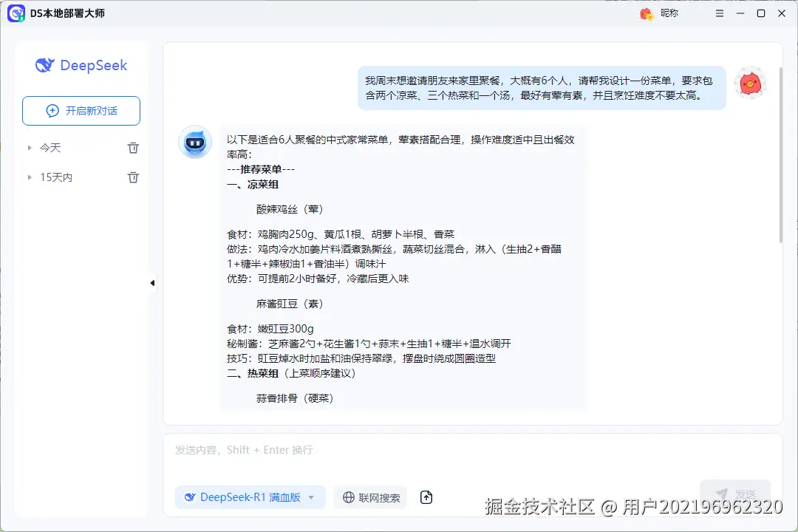Viewport: 798px width, 532px height.
Task: Click the file upload icon near the input box
Action: (x=426, y=497)
